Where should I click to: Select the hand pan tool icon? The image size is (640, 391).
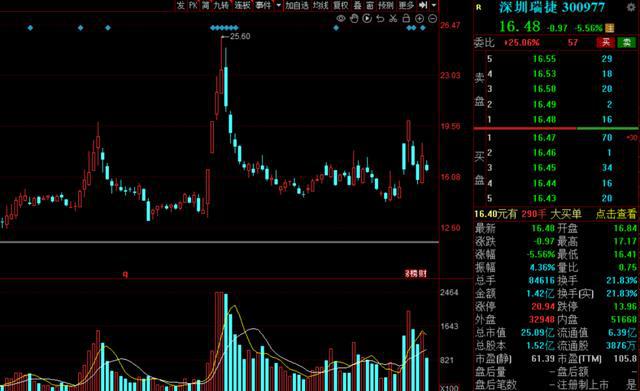[x=354, y=18]
